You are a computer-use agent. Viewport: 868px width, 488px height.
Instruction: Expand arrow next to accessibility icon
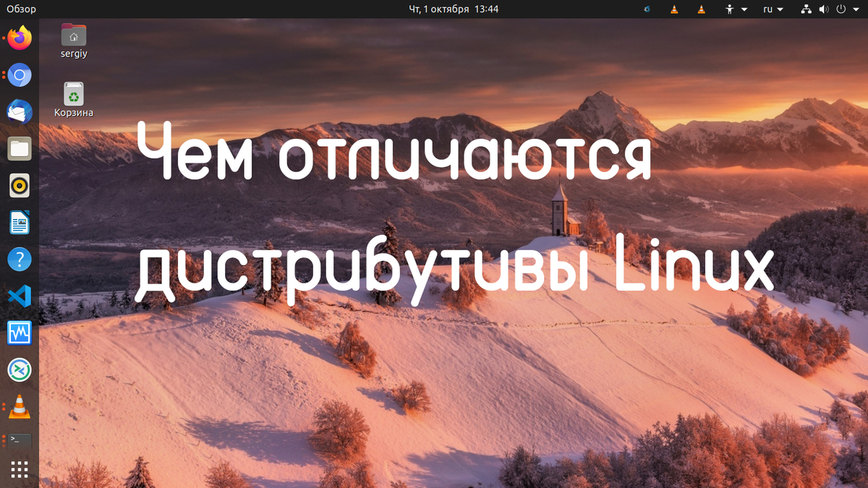click(x=744, y=9)
